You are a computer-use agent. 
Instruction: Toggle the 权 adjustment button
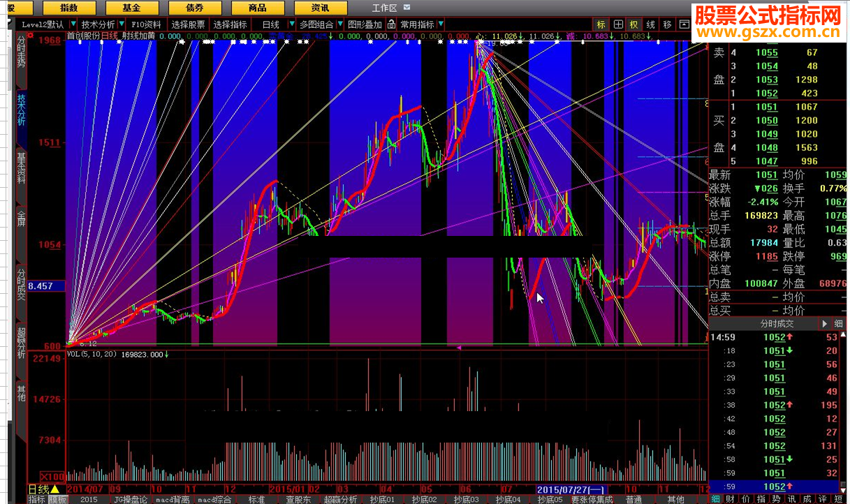633,24
